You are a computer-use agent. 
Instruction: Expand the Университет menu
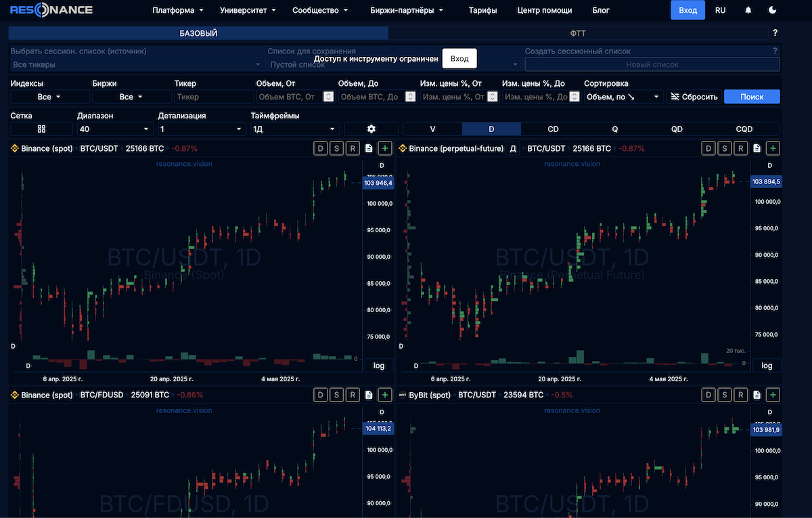pos(248,10)
